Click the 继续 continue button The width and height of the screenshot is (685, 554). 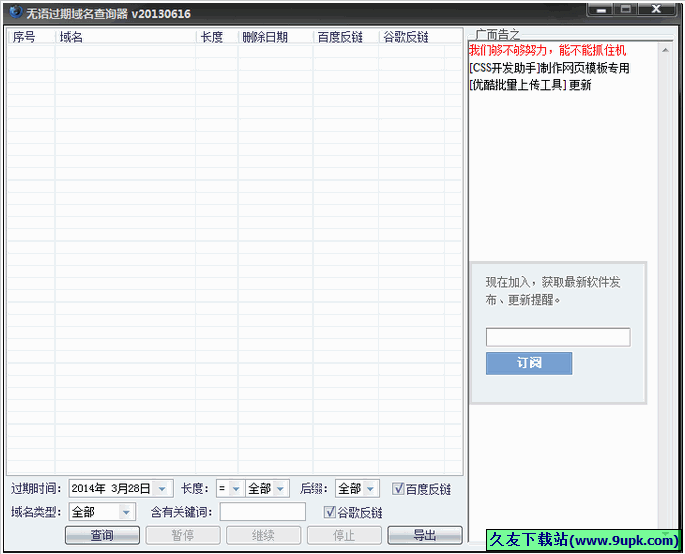point(263,535)
